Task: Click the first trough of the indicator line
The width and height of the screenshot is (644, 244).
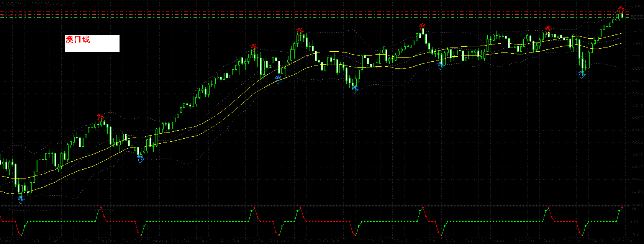Action: coord(21,235)
